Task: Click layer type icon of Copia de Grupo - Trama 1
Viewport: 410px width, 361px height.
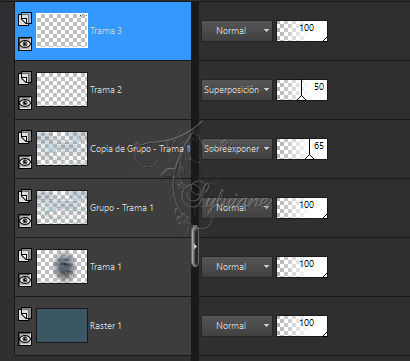Action: coord(25,138)
